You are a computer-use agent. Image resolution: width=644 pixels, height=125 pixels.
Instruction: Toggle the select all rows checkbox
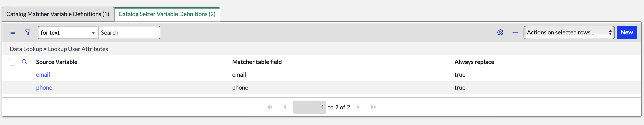point(12,62)
